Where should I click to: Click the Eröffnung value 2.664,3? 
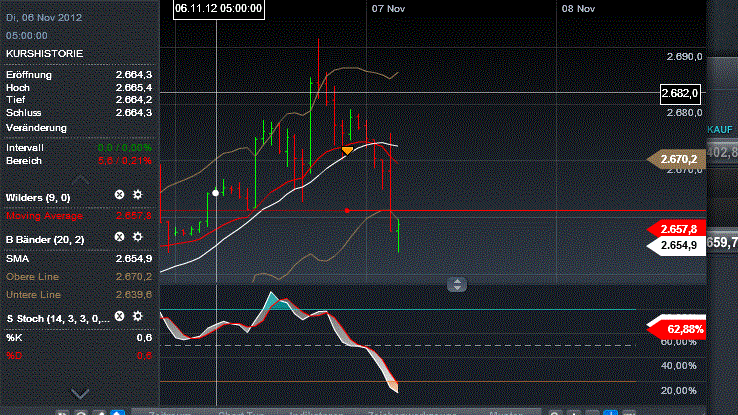pyautogui.click(x=134, y=74)
